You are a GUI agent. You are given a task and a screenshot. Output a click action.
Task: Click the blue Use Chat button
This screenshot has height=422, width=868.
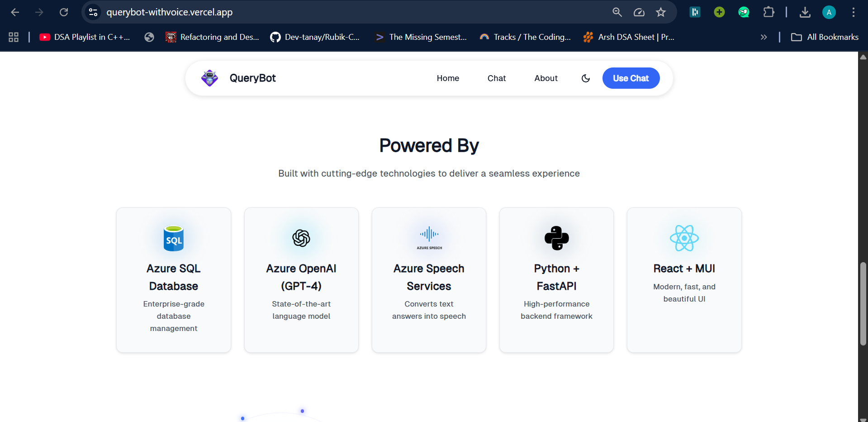coord(631,78)
